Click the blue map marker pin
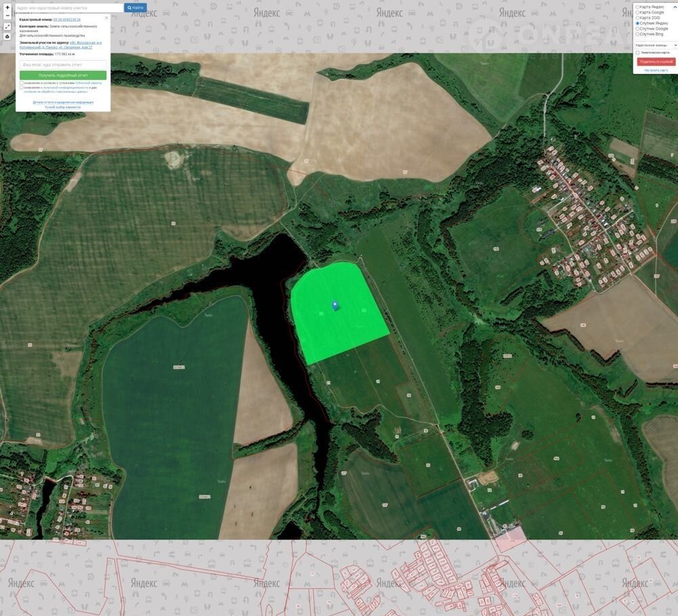 point(335,305)
